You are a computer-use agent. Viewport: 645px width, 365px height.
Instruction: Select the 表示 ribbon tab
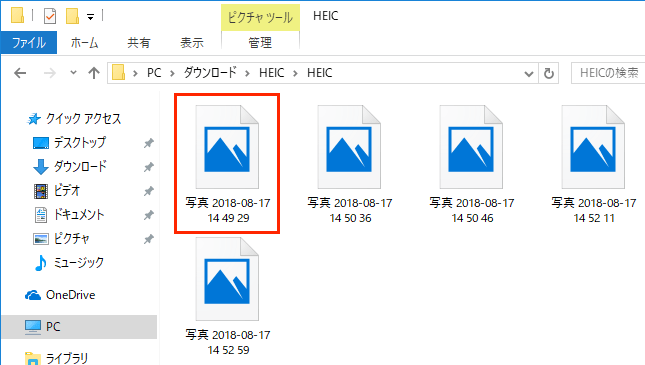pyautogui.click(x=192, y=42)
